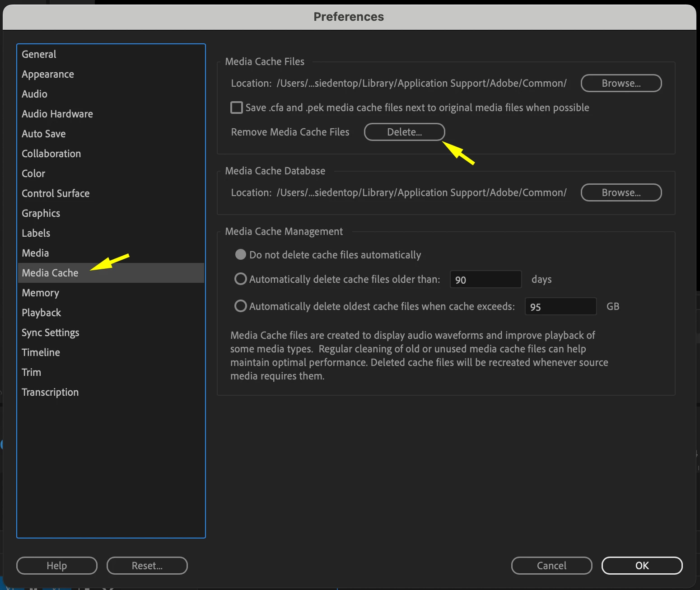Click the Media Cache Files location path

point(421,83)
